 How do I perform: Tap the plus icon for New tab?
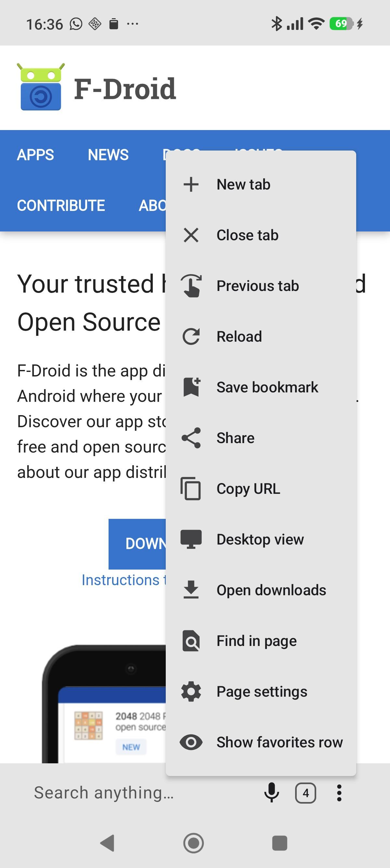191,184
